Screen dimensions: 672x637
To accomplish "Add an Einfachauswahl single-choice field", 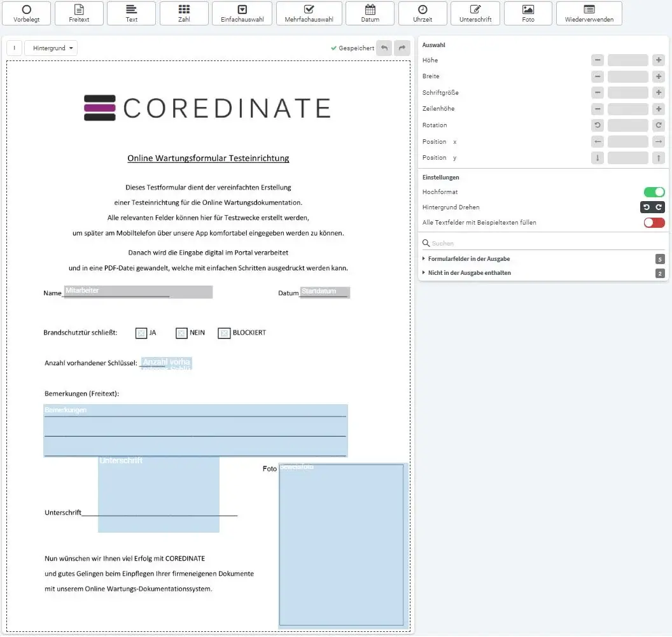I will point(242,13).
